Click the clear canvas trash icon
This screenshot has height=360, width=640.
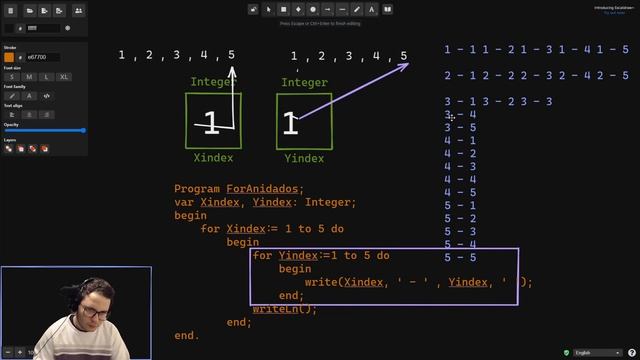click(x=11, y=11)
